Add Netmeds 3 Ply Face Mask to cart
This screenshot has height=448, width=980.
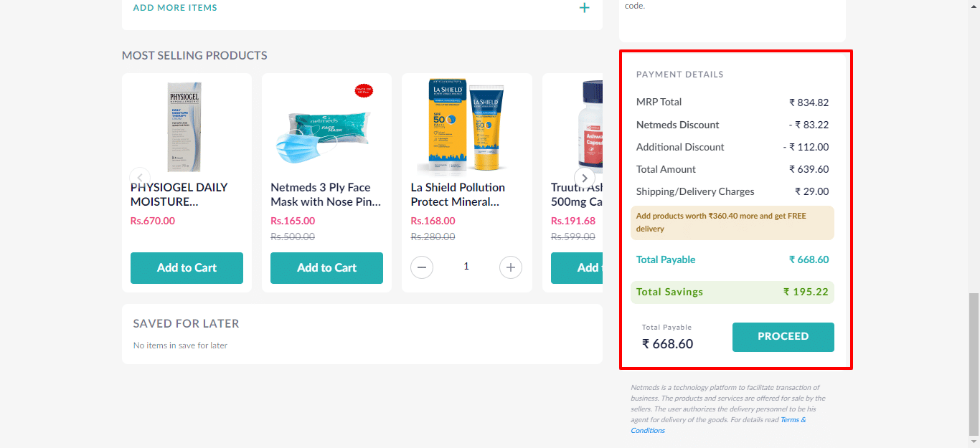(x=326, y=268)
